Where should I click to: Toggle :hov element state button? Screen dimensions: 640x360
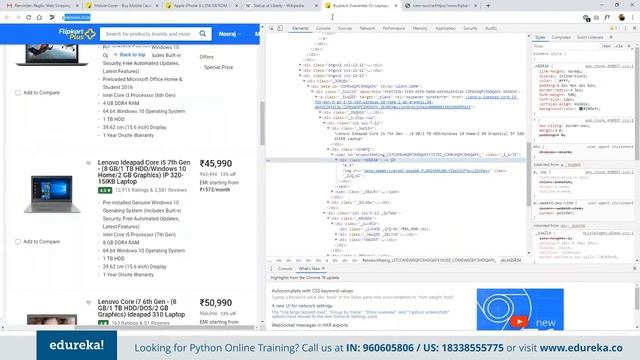pyautogui.click(x=607, y=46)
